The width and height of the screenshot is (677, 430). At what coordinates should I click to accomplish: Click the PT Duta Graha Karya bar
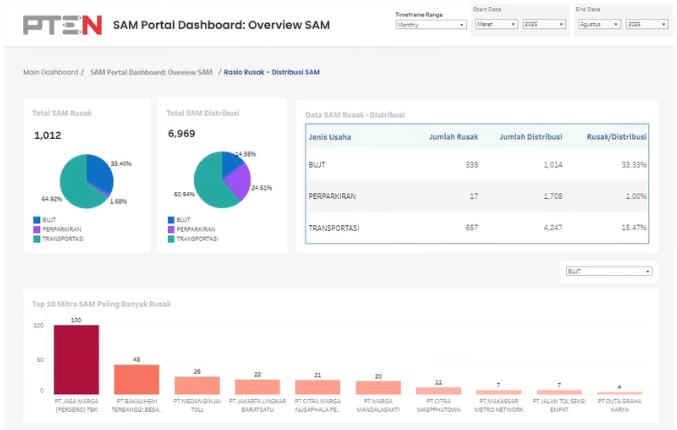[x=620, y=393]
